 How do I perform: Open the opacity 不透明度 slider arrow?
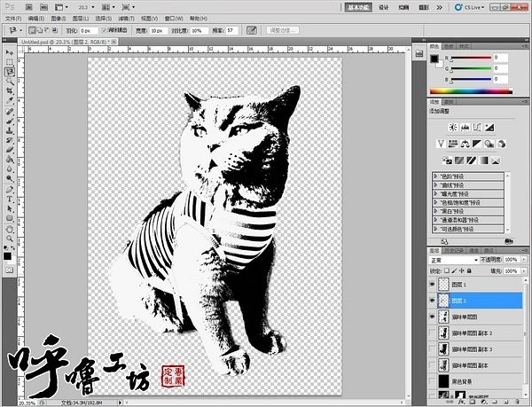(x=524, y=260)
